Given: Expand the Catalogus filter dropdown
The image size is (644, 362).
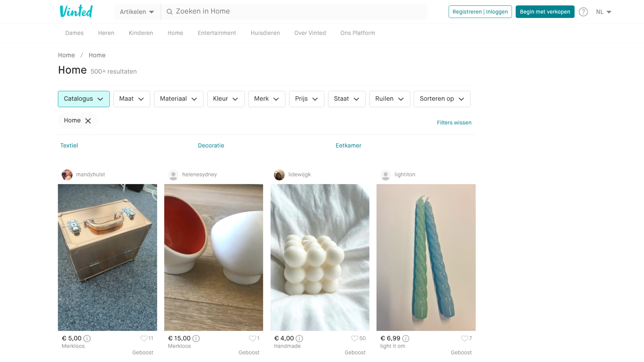Looking at the screenshot, I should click(84, 99).
